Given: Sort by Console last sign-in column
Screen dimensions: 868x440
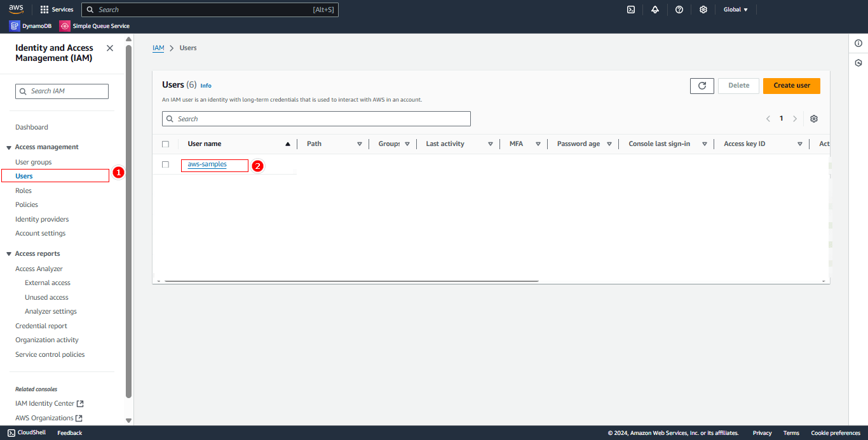Looking at the screenshot, I should click(705, 144).
